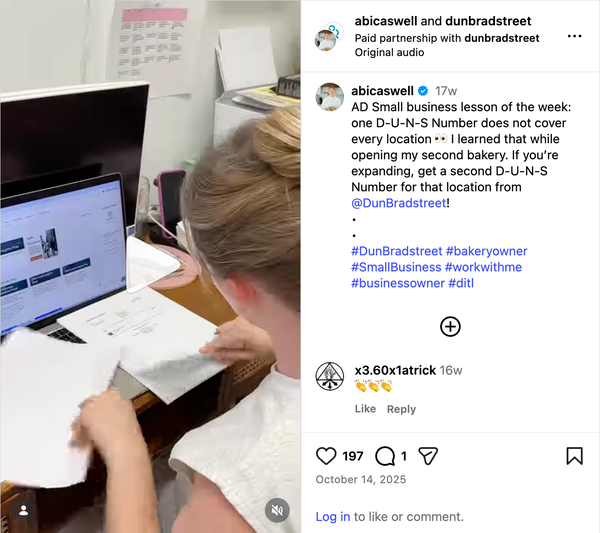Unmute the video audio
The image size is (600, 533).
point(277,510)
